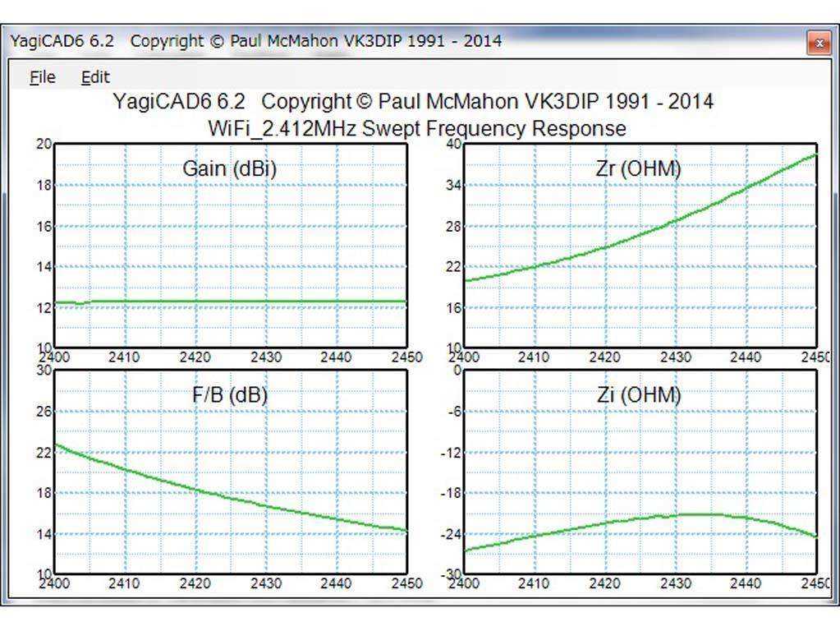This screenshot has width=840, height=631.
Task: Click the 2430 axis label under the Zr chart
Action: [x=676, y=357]
